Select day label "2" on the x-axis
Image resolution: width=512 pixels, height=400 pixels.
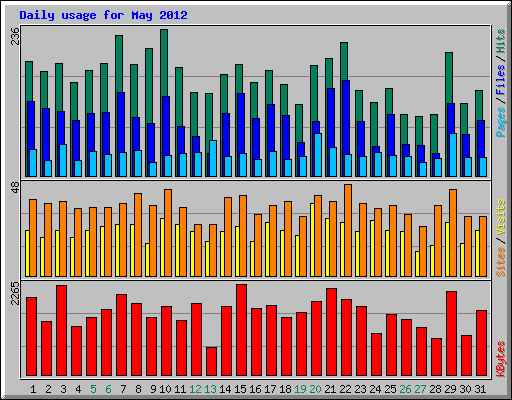tap(48, 389)
